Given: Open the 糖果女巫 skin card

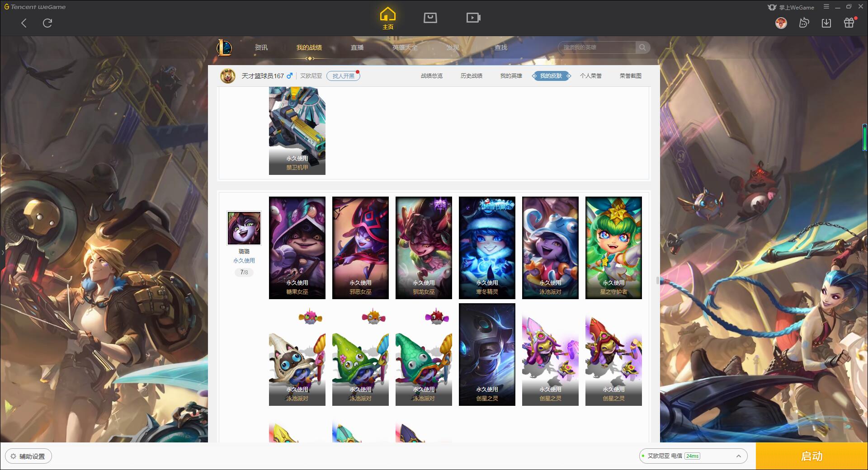Looking at the screenshot, I should 297,248.
